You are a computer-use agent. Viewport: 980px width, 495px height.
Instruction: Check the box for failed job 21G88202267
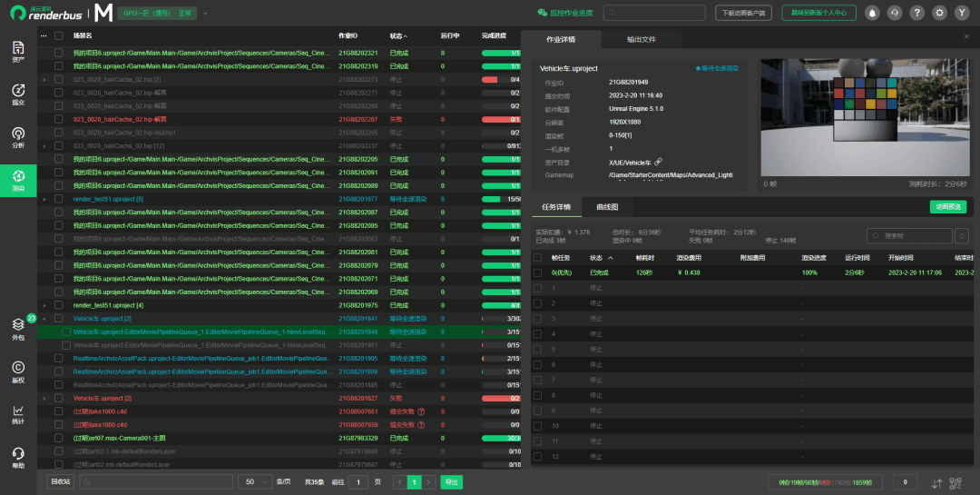pyautogui.click(x=59, y=119)
